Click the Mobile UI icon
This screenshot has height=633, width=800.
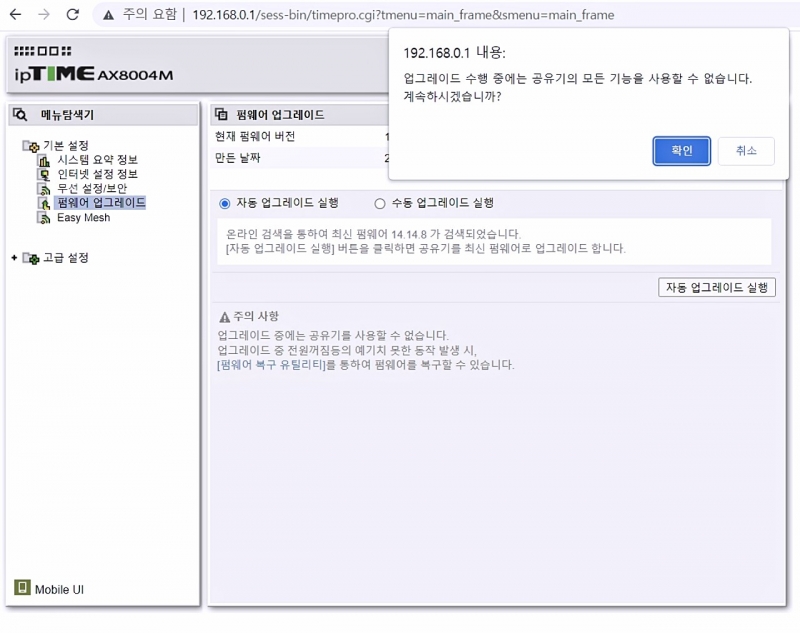(22, 588)
